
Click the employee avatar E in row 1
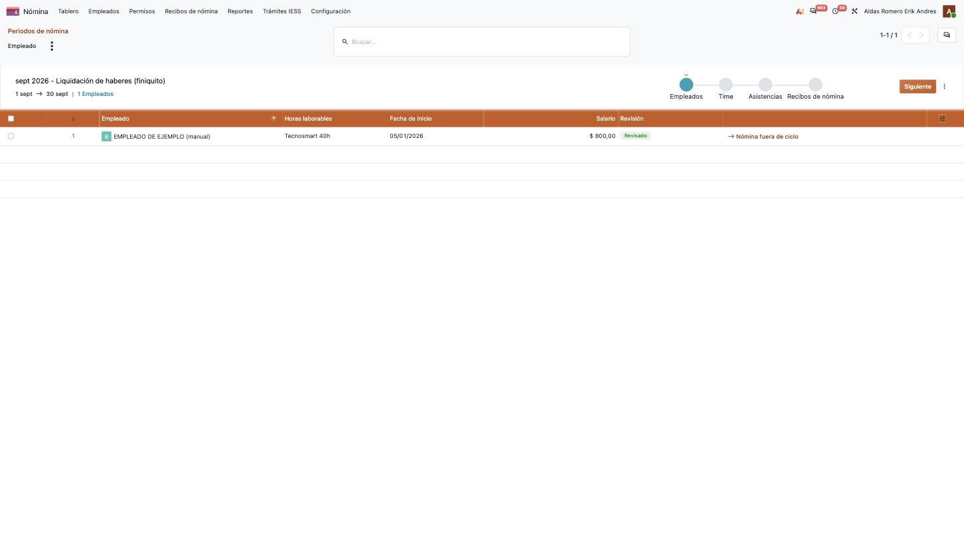(106, 137)
